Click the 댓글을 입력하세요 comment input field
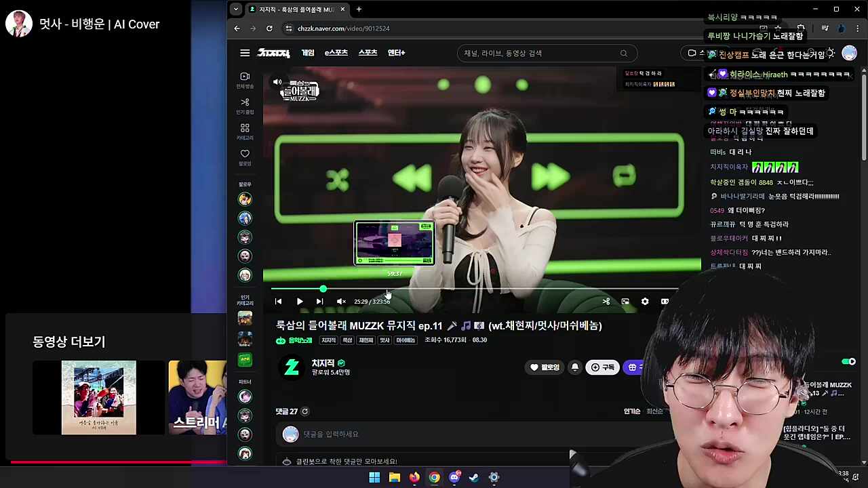Viewport: 868px width, 488px height. click(407, 434)
